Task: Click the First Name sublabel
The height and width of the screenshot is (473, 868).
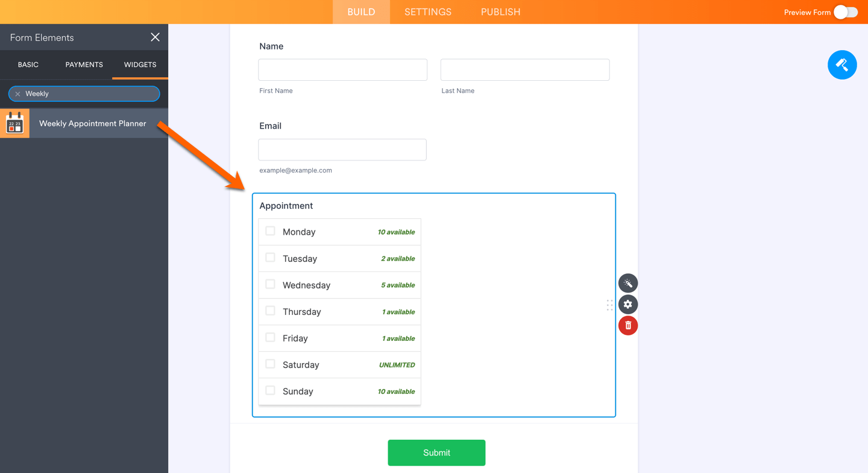Action: coord(276,90)
